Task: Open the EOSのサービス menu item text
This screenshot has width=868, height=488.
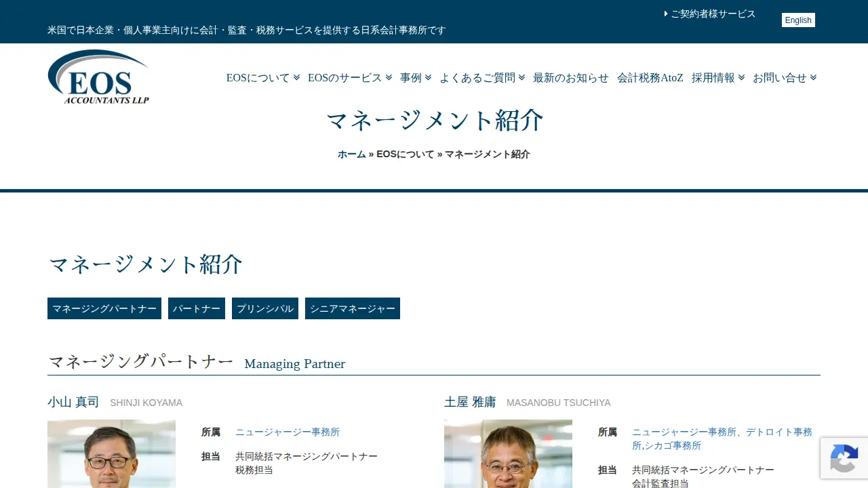Action: (345, 77)
